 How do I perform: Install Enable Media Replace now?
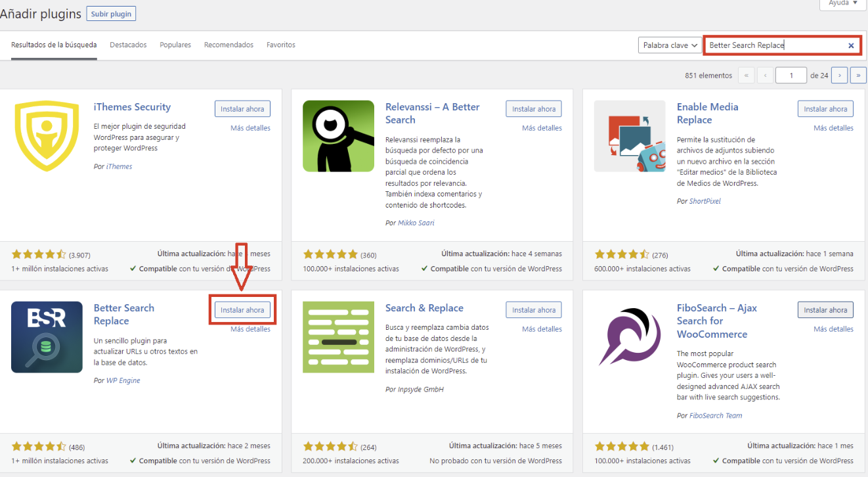point(825,109)
